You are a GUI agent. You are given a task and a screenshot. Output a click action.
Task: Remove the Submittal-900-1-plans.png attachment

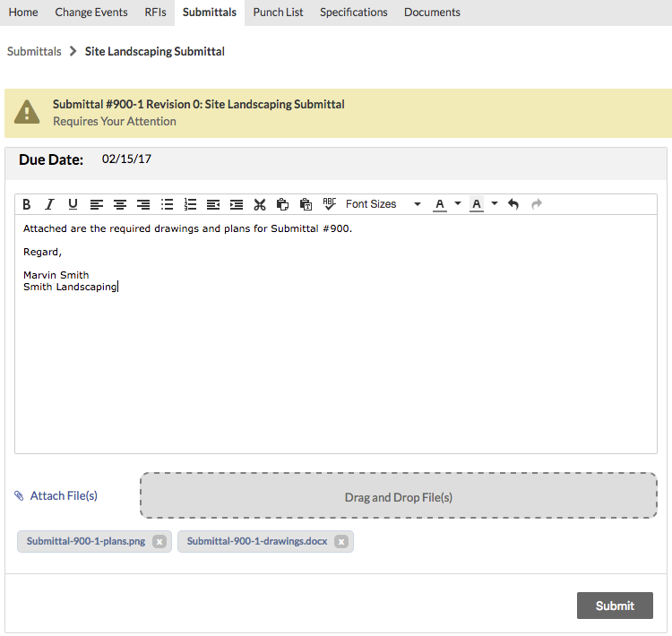tap(159, 542)
